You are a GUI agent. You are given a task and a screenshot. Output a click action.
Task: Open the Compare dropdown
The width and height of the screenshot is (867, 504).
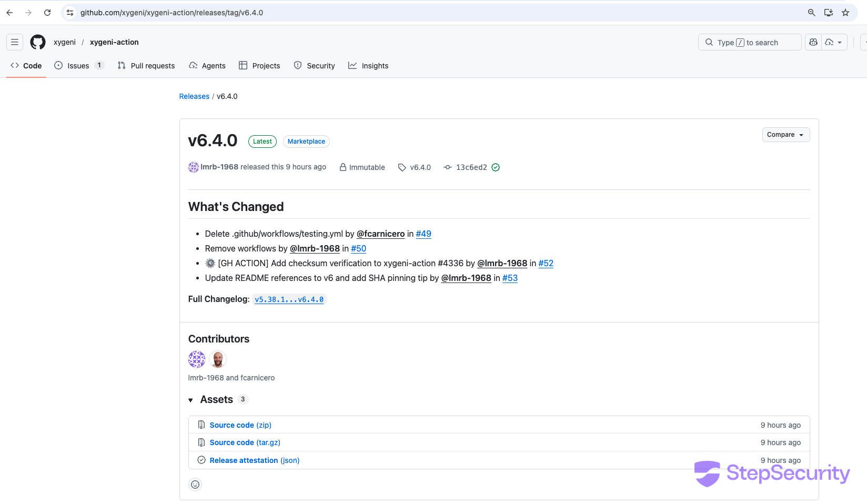point(786,135)
